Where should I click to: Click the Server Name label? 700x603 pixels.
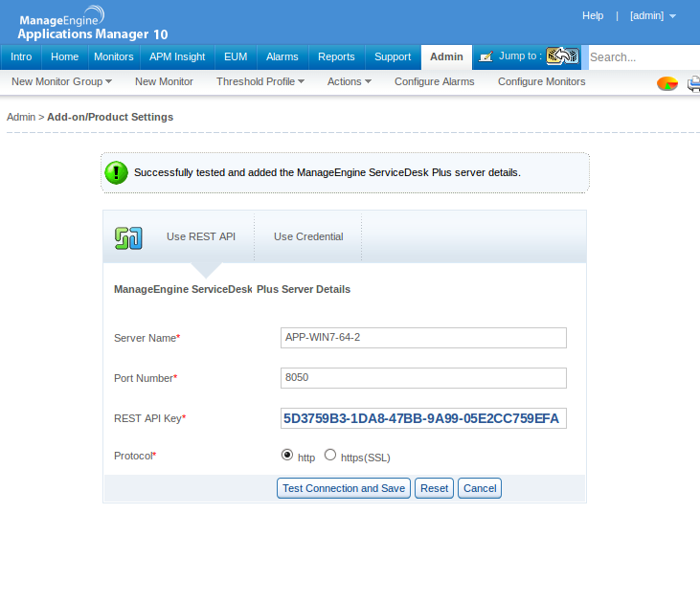tap(147, 338)
